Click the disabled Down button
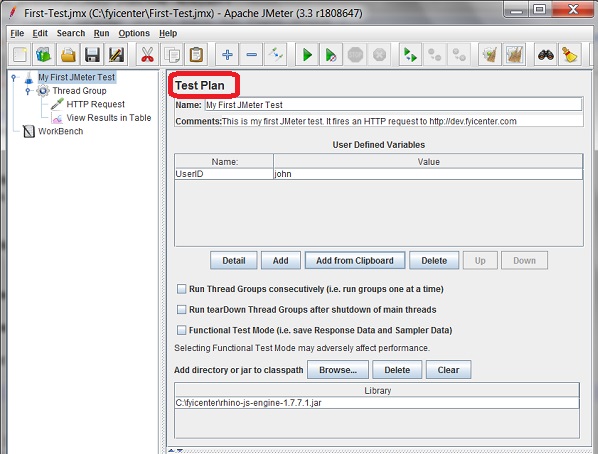 pyautogui.click(x=524, y=260)
